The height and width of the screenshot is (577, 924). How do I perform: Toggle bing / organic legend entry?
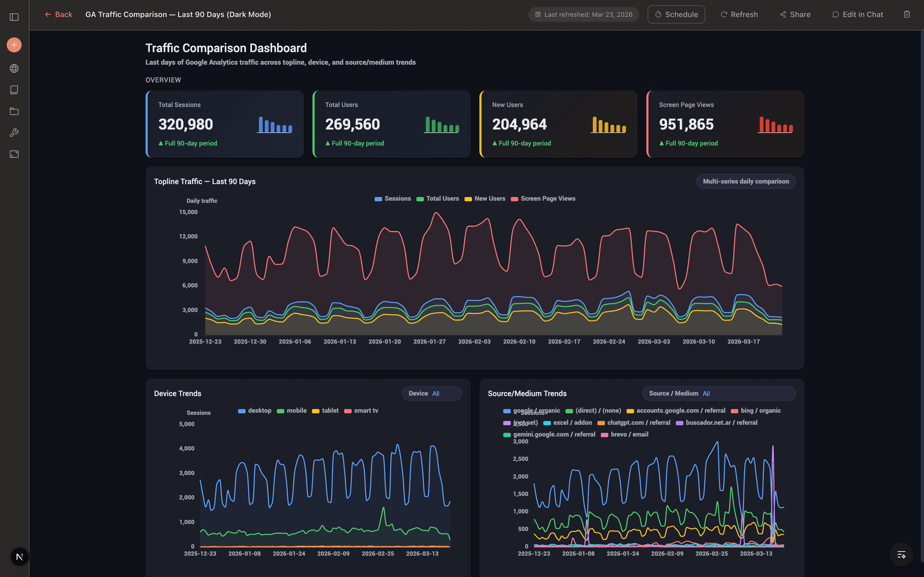[x=755, y=411]
